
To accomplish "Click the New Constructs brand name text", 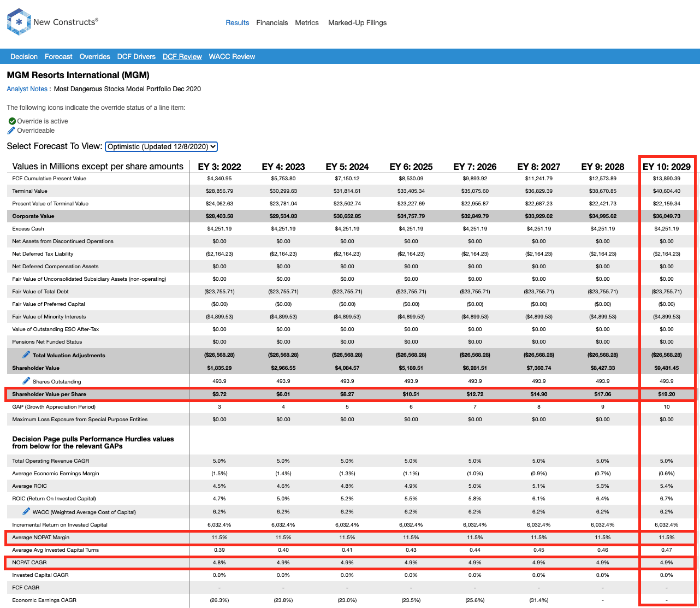I will [x=66, y=22].
